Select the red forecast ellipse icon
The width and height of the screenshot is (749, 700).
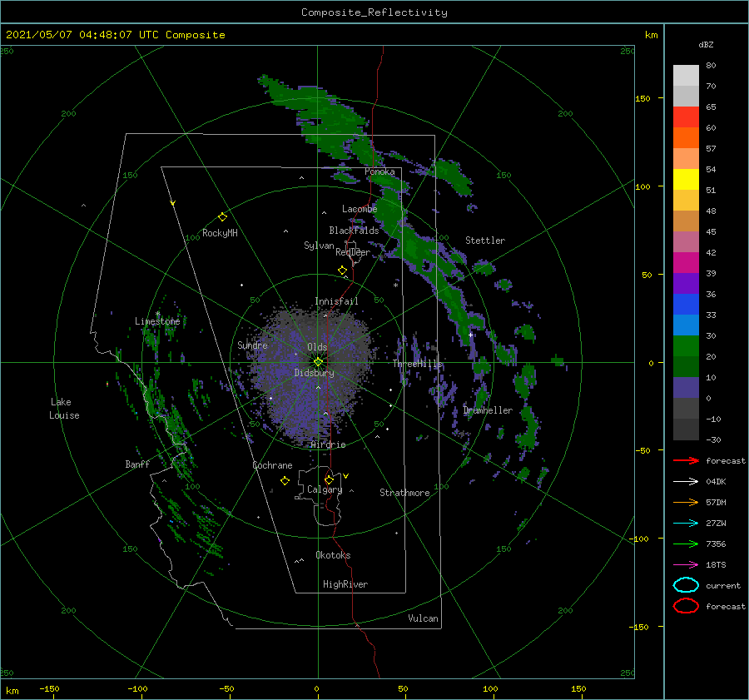[x=686, y=606]
